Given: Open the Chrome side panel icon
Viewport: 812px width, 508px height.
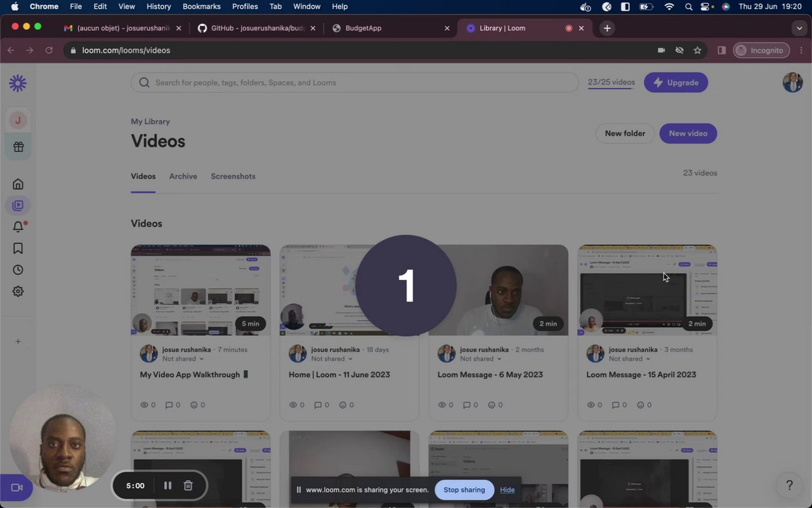Looking at the screenshot, I should tap(721, 50).
